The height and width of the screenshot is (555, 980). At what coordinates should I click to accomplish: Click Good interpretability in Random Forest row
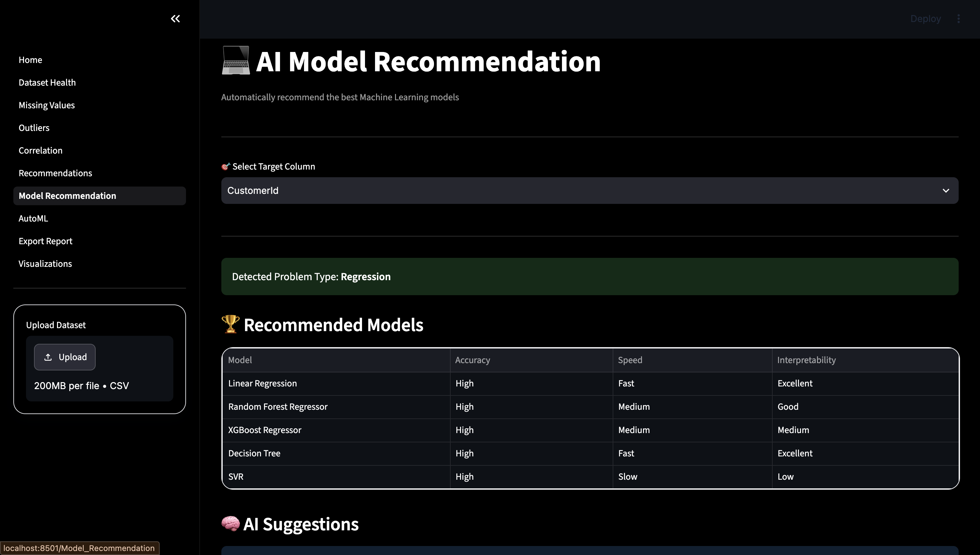coord(865,407)
